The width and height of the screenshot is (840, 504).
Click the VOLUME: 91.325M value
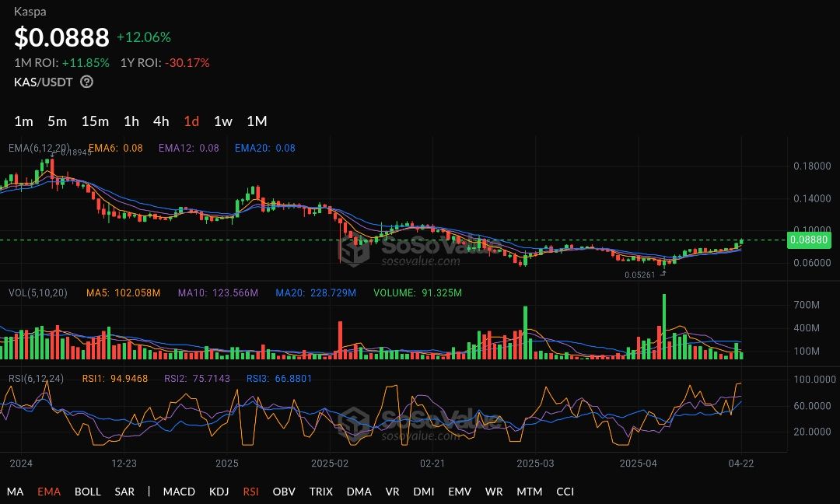pyautogui.click(x=418, y=293)
